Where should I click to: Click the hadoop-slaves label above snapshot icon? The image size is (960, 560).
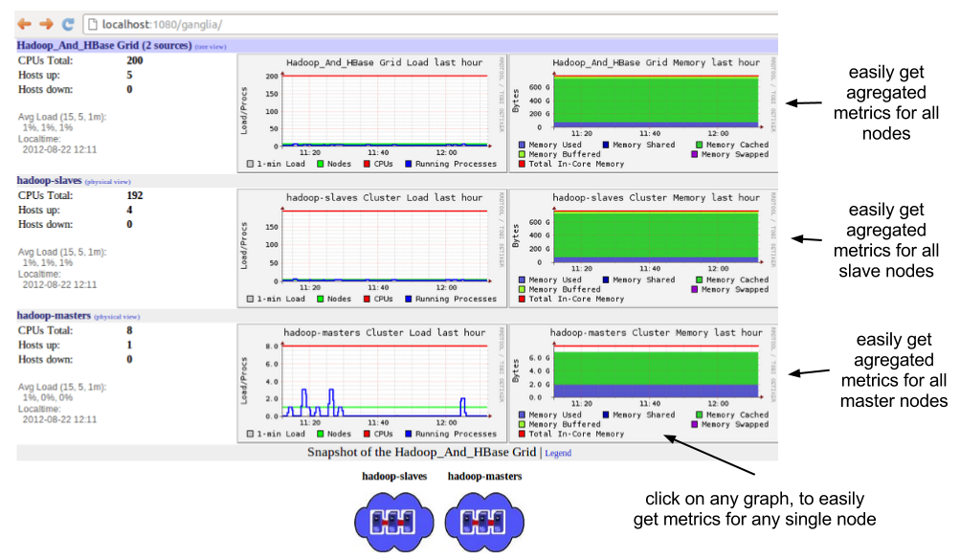click(394, 476)
